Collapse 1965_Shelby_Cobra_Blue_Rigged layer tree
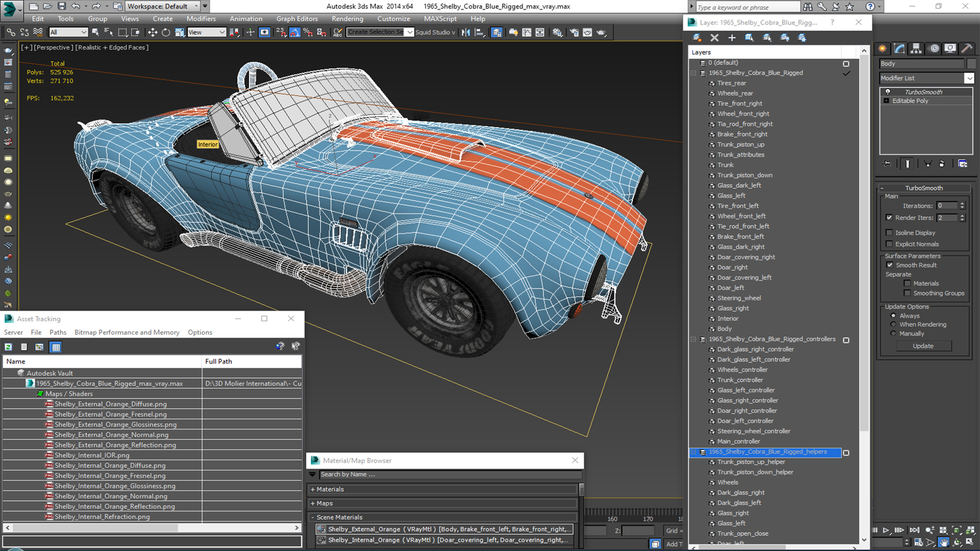The image size is (980, 551). point(693,73)
